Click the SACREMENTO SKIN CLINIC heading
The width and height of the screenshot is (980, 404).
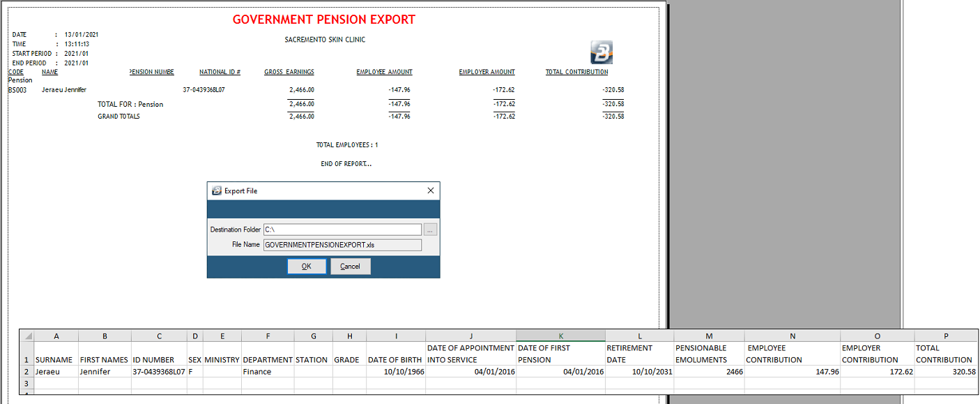point(325,40)
